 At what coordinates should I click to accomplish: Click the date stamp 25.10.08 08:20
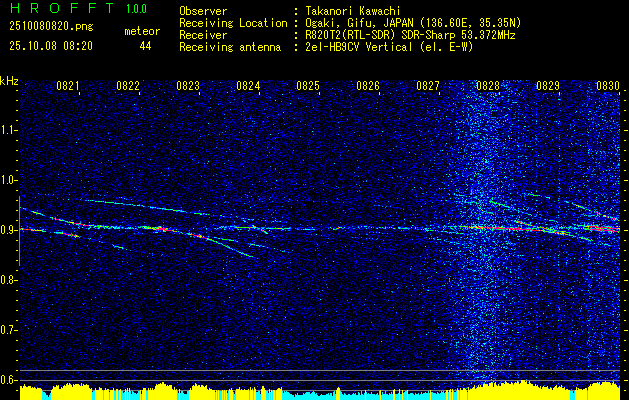tap(51, 46)
